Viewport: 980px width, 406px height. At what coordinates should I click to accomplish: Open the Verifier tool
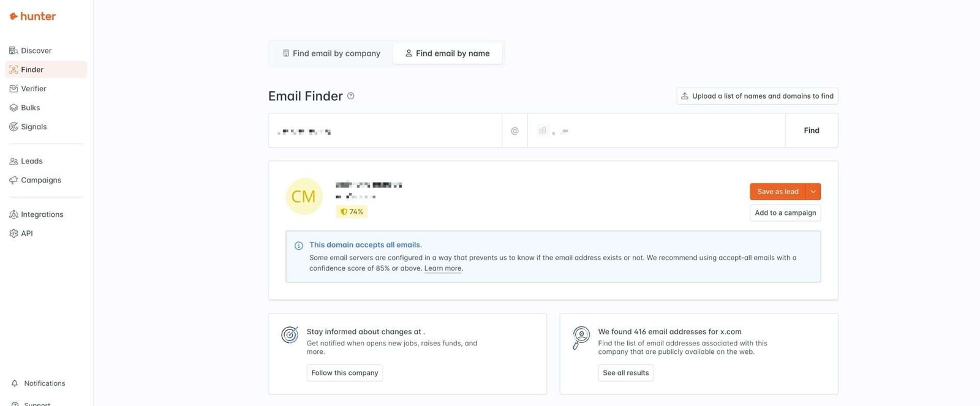(x=34, y=88)
